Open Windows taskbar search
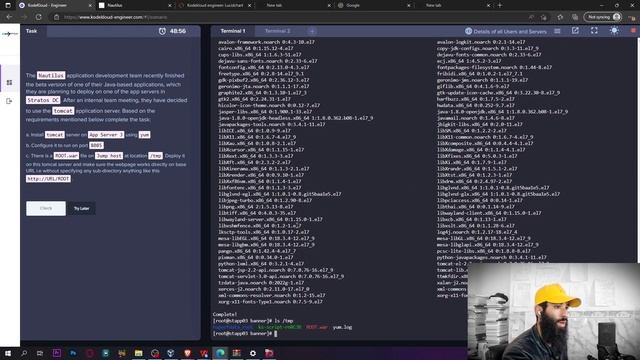Viewport: 640px width, 360px height. (x=24, y=353)
